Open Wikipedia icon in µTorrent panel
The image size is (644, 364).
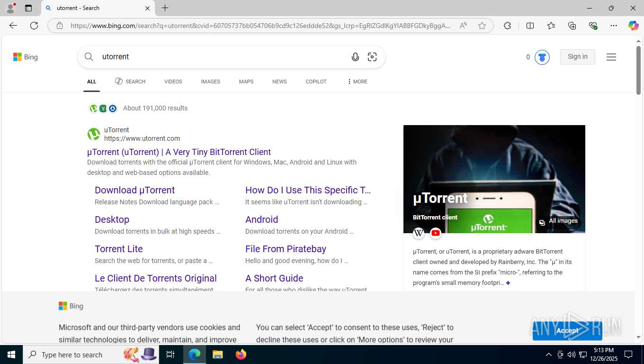(x=419, y=233)
